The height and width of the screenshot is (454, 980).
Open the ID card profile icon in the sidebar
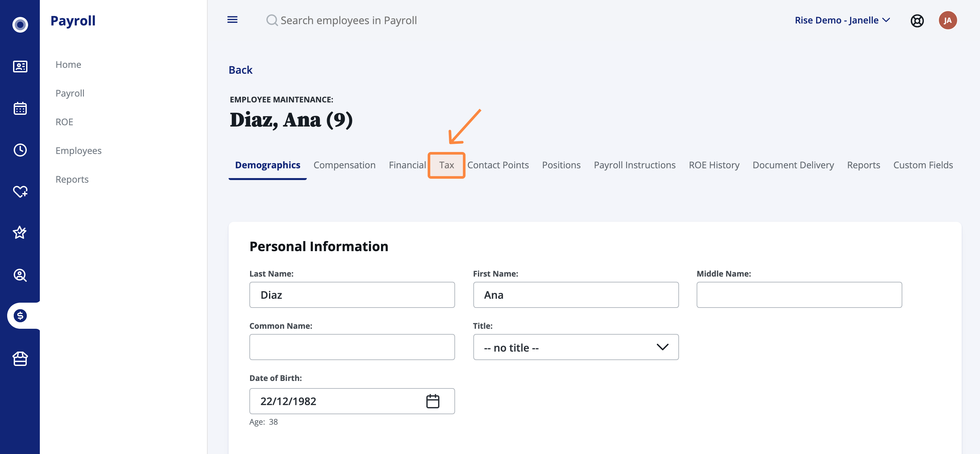(x=20, y=67)
